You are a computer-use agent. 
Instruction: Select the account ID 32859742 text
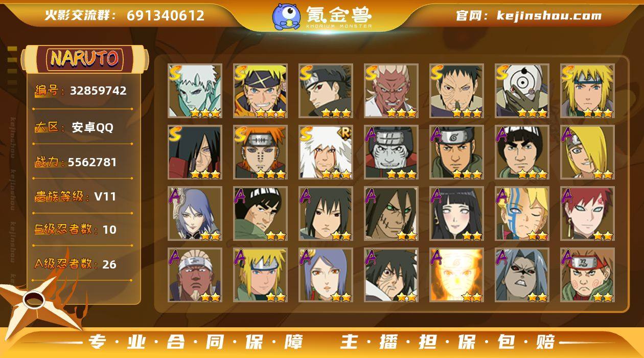[x=98, y=91]
